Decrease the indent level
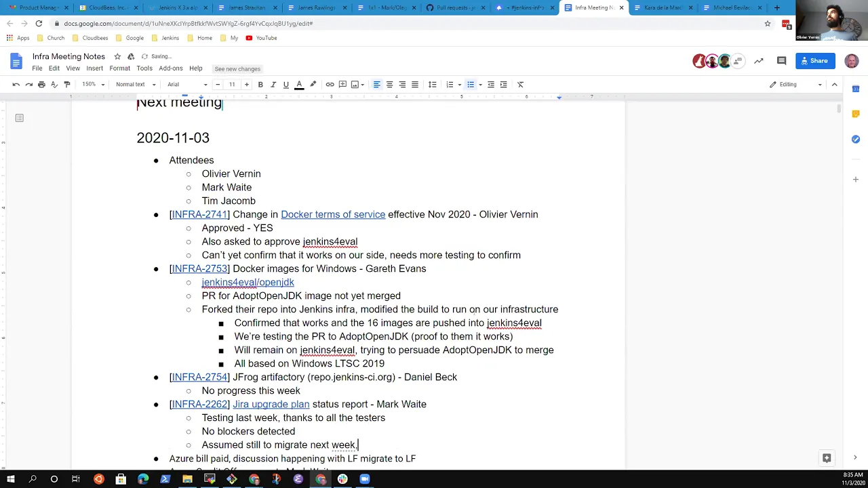The height and width of the screenshot is (488, 868). click(491, 85)
